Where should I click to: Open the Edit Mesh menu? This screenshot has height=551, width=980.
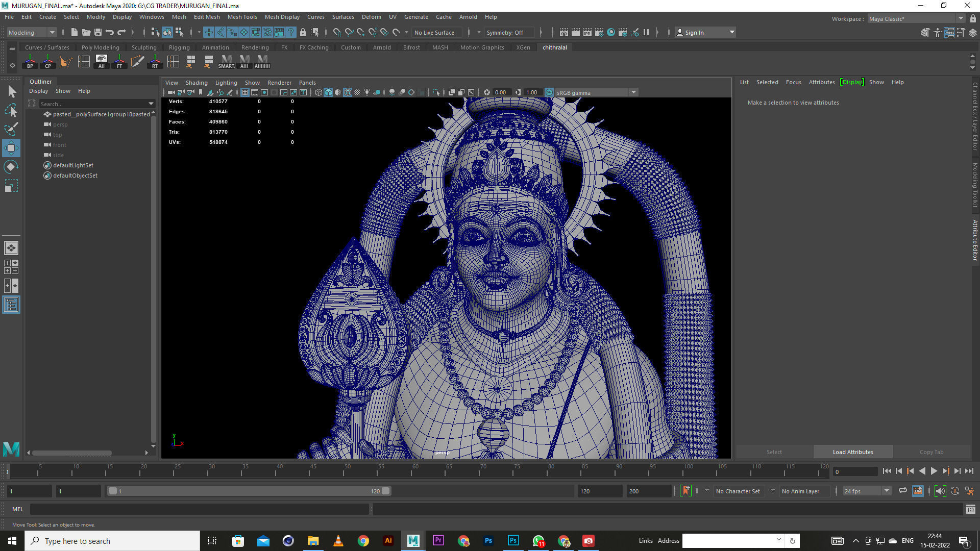coord(207,17)
